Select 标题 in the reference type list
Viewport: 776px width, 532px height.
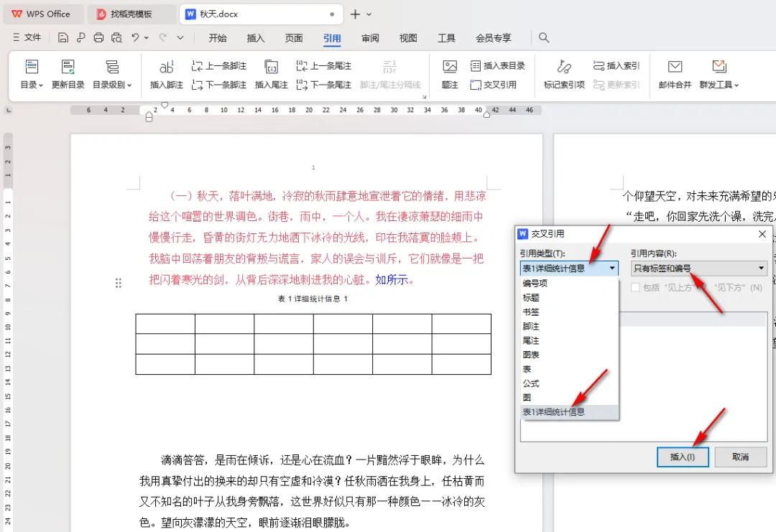569,298
